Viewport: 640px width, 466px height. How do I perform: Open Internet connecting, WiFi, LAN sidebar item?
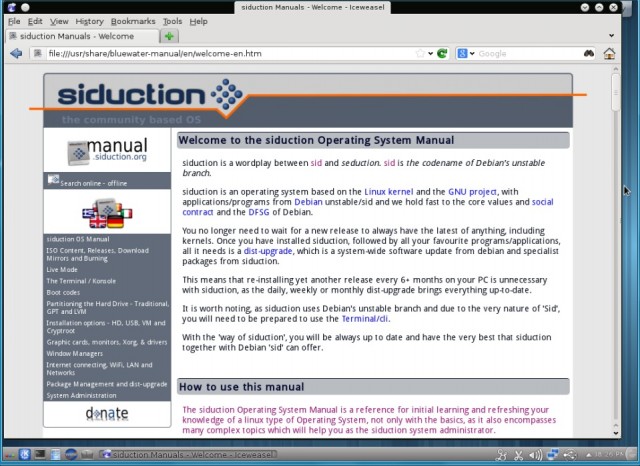[99, 368]
